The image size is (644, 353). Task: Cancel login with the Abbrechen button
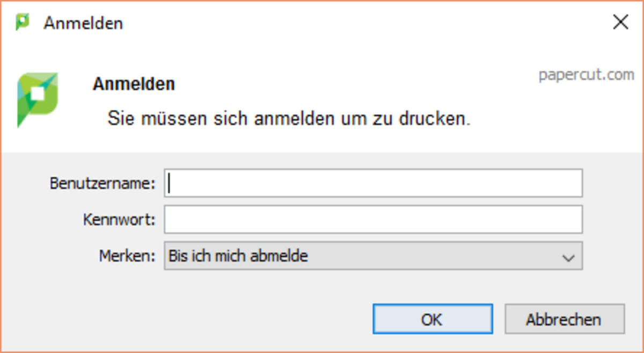[x=564, y=320]
